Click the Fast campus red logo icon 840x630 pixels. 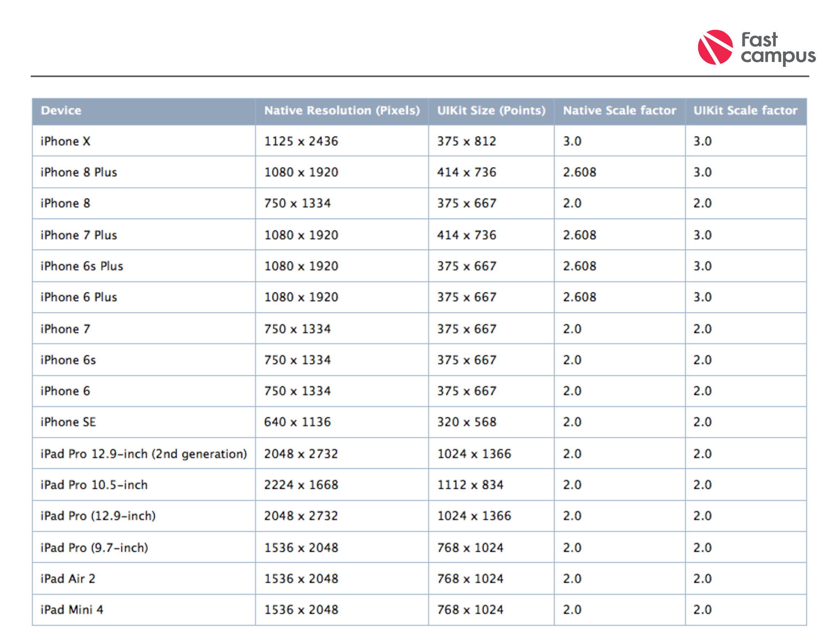(715, 47)
